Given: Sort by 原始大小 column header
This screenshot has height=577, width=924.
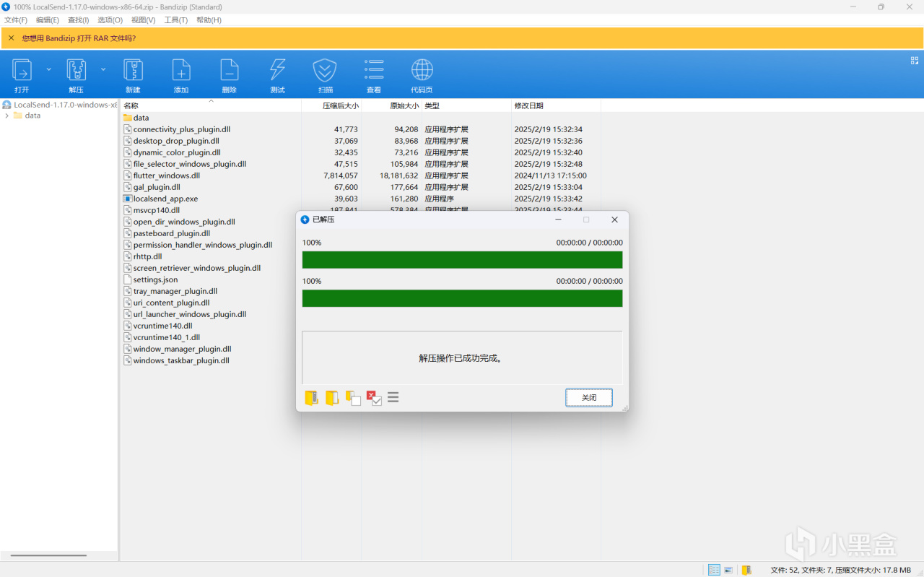Looking at the screenshot, I should coord(391,106).
